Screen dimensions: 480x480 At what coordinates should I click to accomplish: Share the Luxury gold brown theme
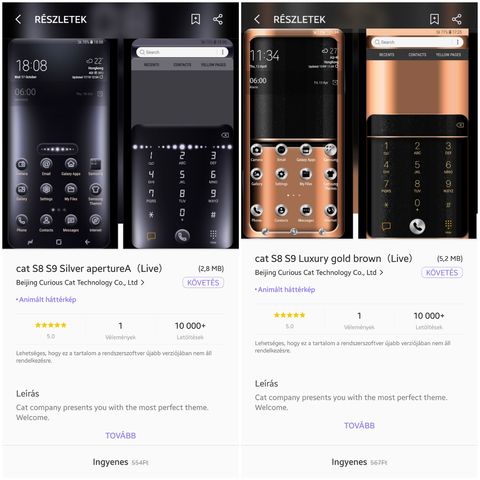(x=457, y=19)
